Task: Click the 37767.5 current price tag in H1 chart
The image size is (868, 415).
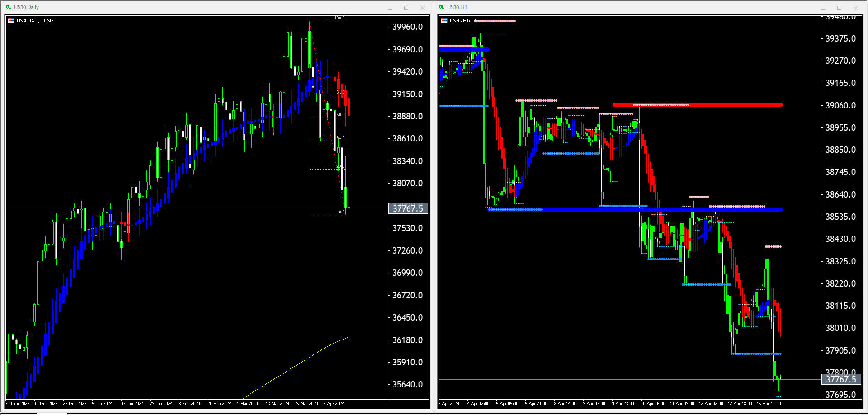Action: [x=841, y=379]
